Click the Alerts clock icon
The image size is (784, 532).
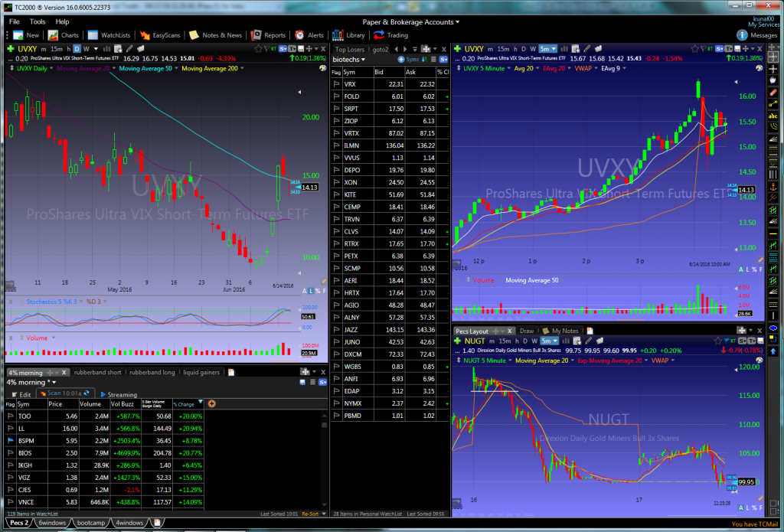tap(300, 35)
